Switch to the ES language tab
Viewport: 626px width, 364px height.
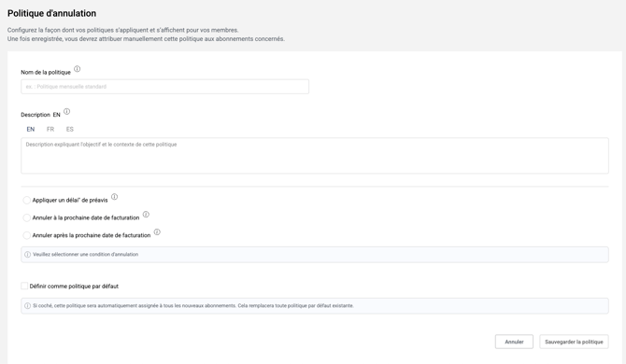point(70,129)
